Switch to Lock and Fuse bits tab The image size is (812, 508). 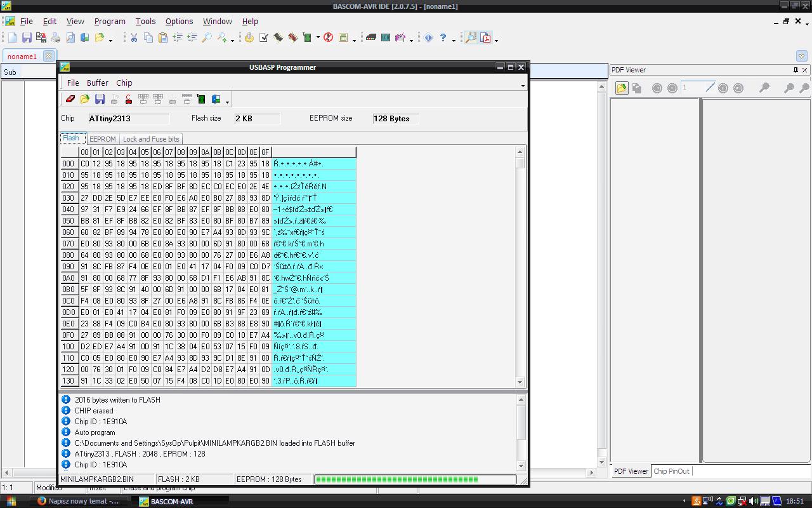click(151, 139)
